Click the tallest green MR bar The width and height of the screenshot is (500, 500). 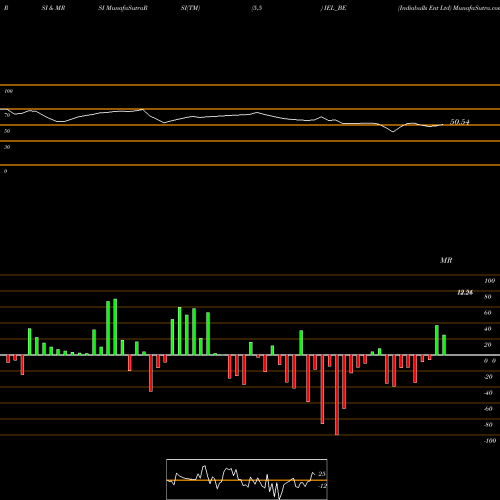coord(115,327)
